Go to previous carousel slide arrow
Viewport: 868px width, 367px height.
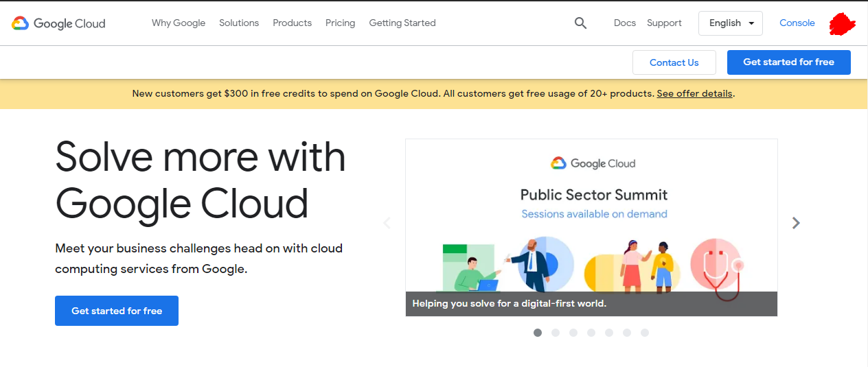[387, 223]
